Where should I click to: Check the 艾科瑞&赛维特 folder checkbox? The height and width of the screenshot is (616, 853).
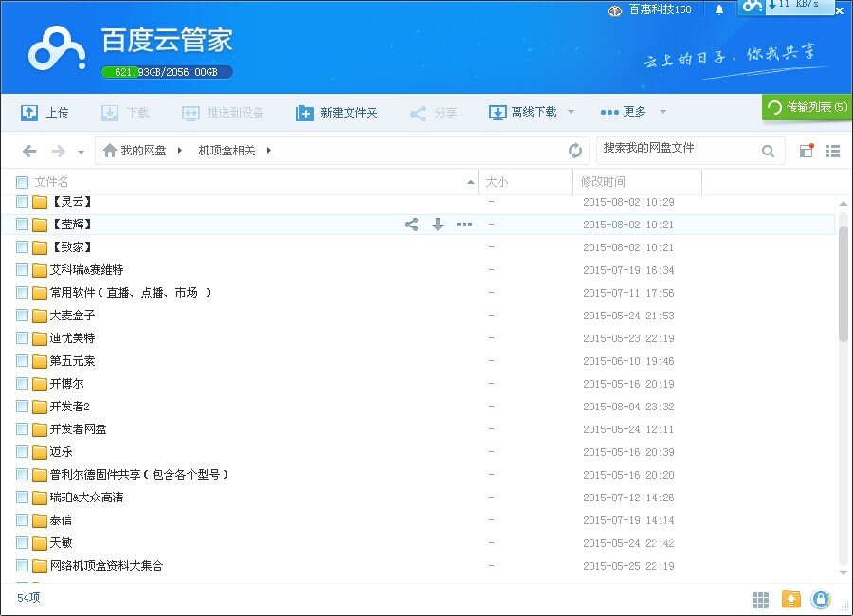point(22,269)
